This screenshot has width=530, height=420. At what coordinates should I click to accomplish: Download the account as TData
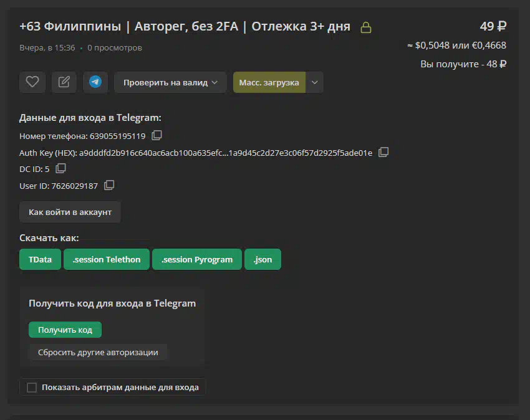coord(40,259)
